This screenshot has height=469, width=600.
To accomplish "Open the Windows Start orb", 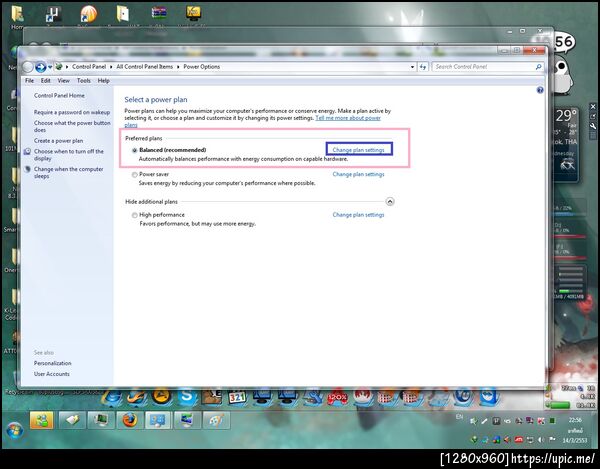I will coord(14,431).
